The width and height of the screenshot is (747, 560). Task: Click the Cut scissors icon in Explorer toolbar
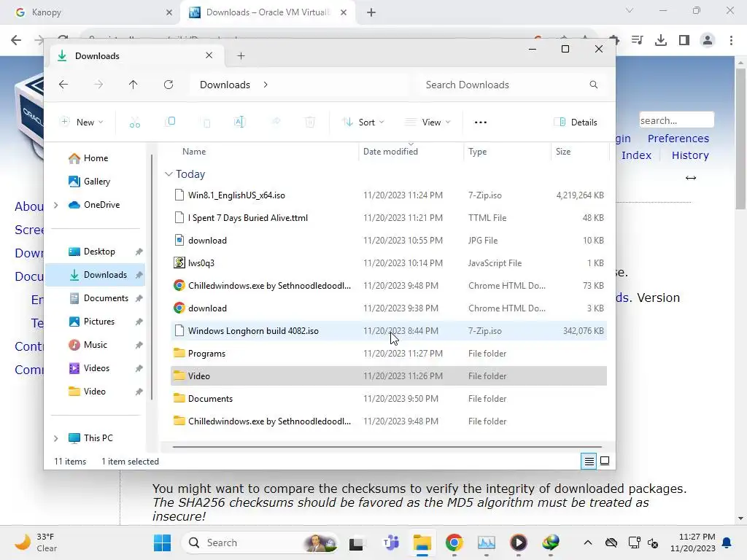coord(135,122)
